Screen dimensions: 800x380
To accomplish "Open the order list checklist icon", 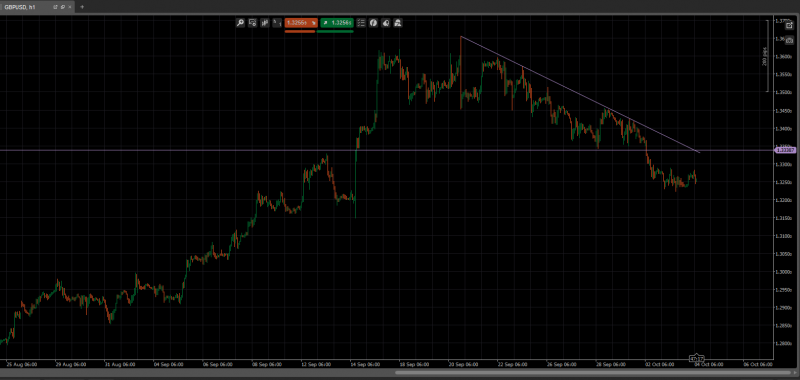I will coord(361,23).
